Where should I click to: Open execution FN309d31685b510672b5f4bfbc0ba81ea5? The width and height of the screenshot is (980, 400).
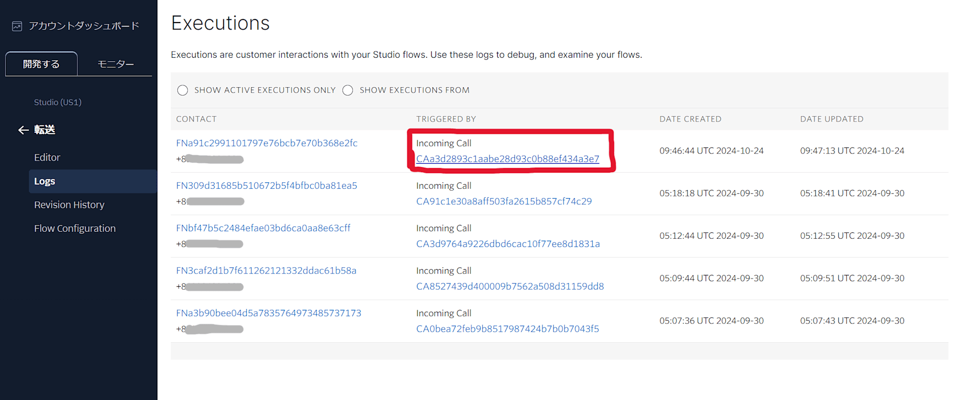[x=267, y=186]
